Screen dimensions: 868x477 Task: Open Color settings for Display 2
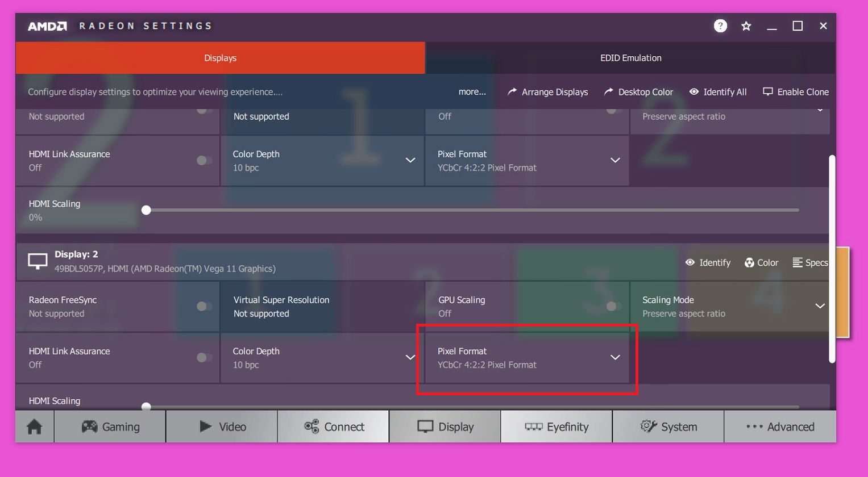coord(761,262)
